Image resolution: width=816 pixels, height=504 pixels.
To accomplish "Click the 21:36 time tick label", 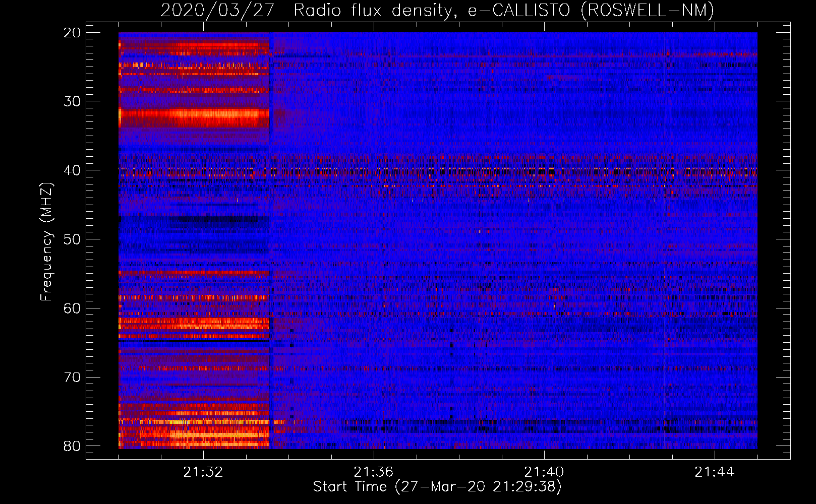I will [374, 472].
